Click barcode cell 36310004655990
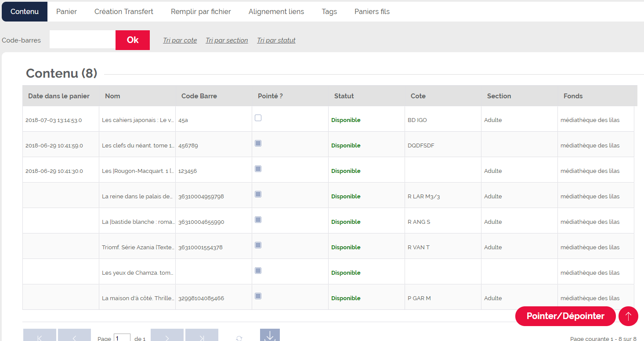The height and width of the screenshot is (341, 644). [x=213, y=222]
